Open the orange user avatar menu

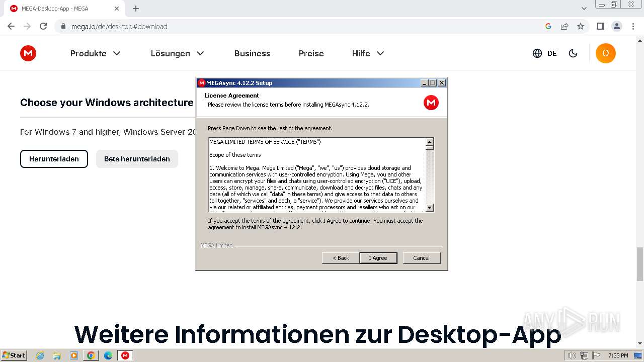point(605,53)
